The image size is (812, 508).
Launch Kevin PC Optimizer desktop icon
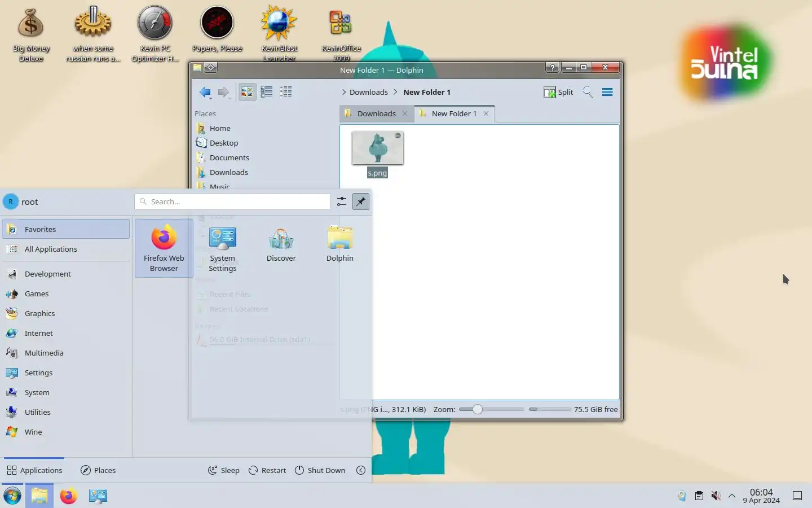click(155, 34)
